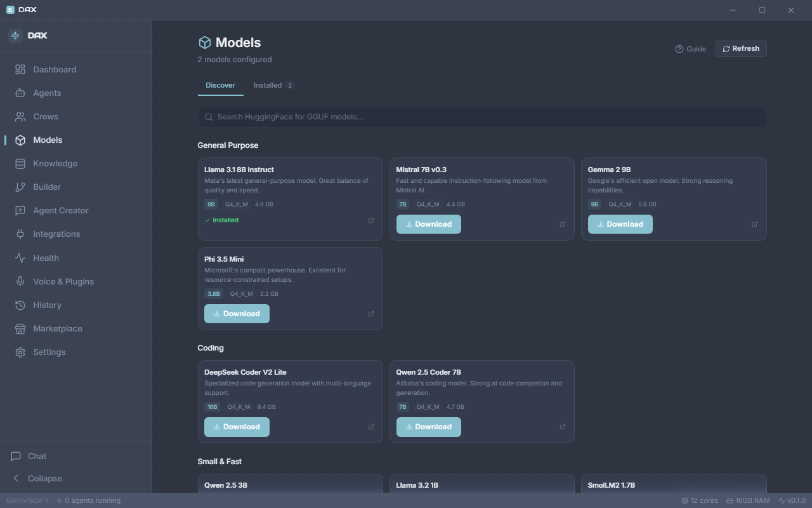Download the DeepSeek Coder V2 Lite model
Viewport: 812px width, 508px height.
(237, 427)
